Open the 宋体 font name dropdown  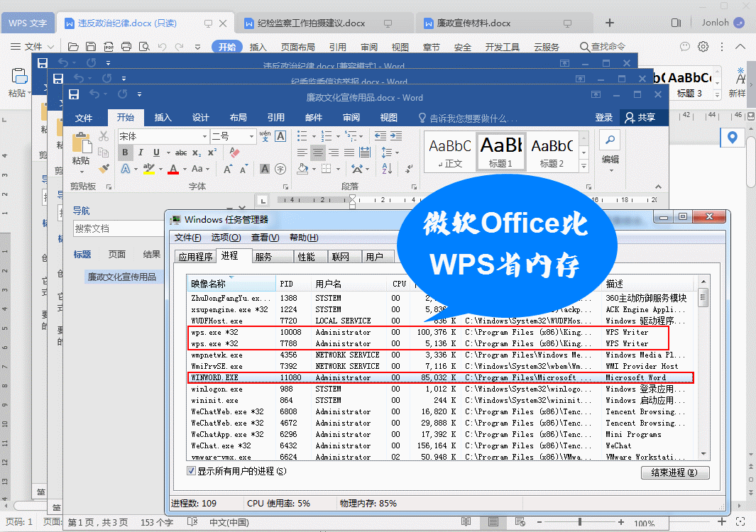[x=205, y=137]
